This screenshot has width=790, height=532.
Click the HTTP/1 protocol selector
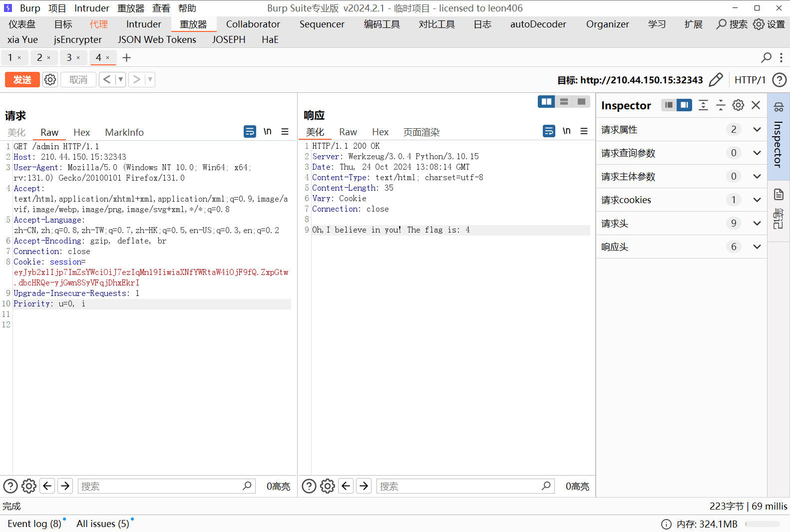pyautogui.click(x=750, y=80)
